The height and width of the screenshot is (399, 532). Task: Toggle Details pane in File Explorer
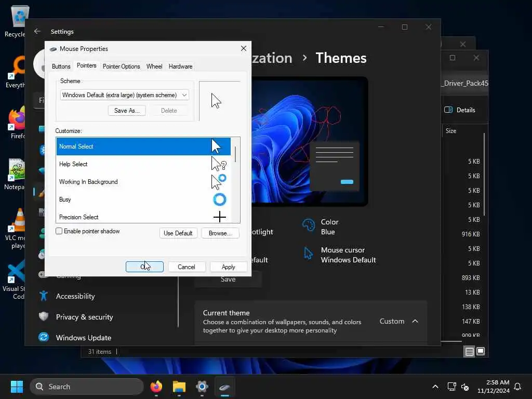pos(460,110)
